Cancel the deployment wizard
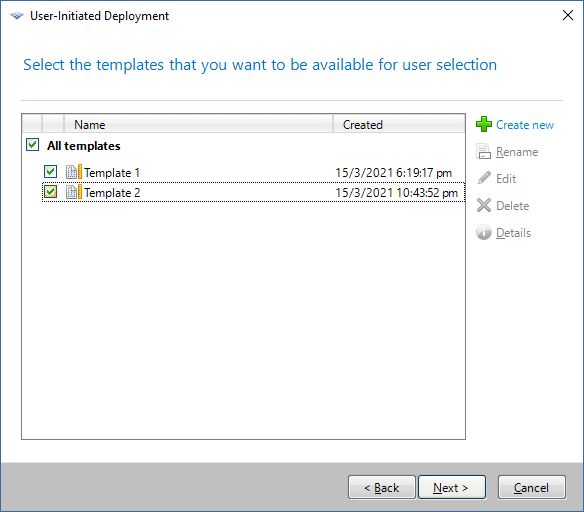This screenshot has width=584, height=512. coord(531,487)
